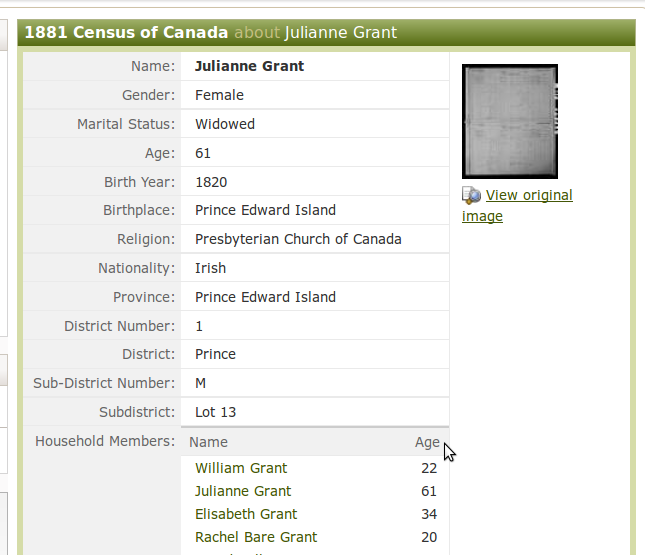This screenshot has width=645, height=555.
Task: Click the Gender value Female
Action: click(x=219, y=95)
